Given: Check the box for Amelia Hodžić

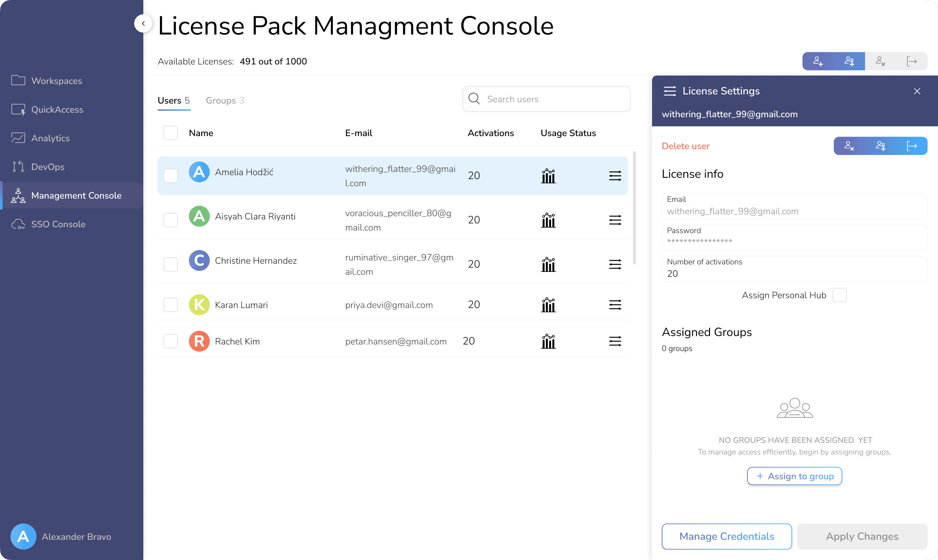Looking at the screenshot, I should pos(171,175).
